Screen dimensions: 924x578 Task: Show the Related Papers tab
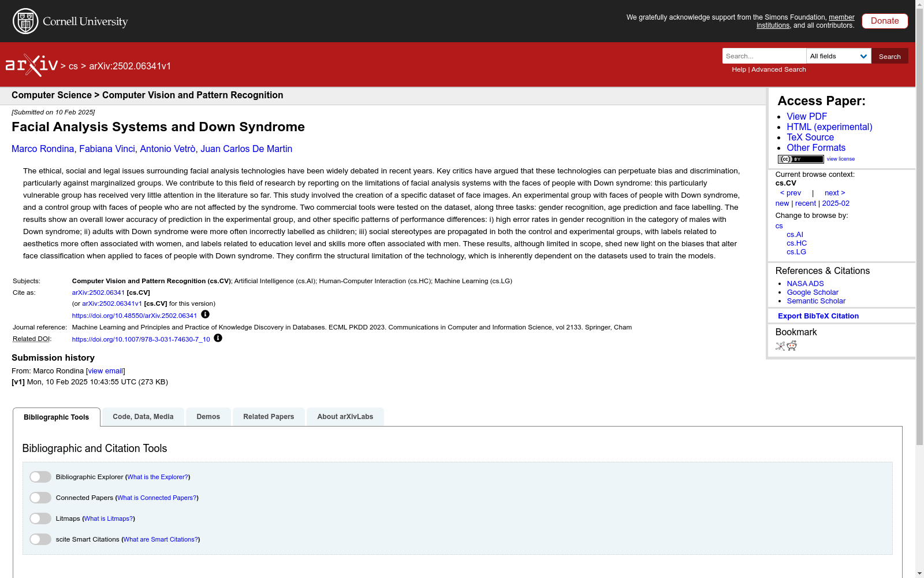(x=269, y=417)
